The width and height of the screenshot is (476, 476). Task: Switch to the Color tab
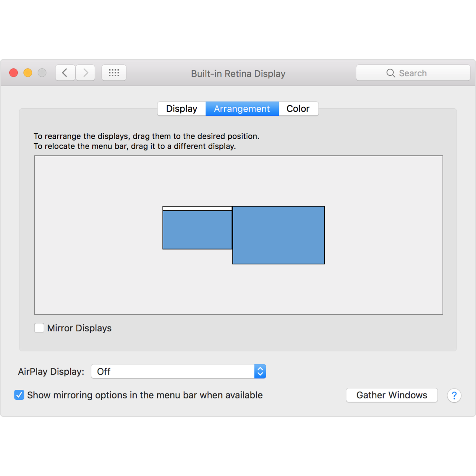coord(298,109)
